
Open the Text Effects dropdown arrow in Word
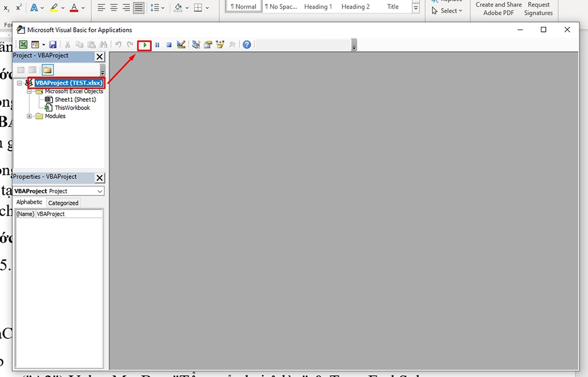[x=42, y=7]
